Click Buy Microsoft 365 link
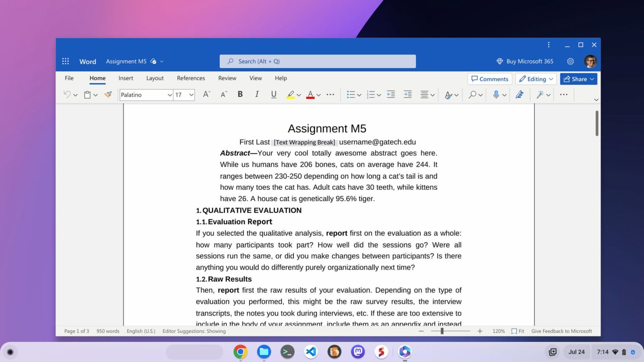 [525, 61]
